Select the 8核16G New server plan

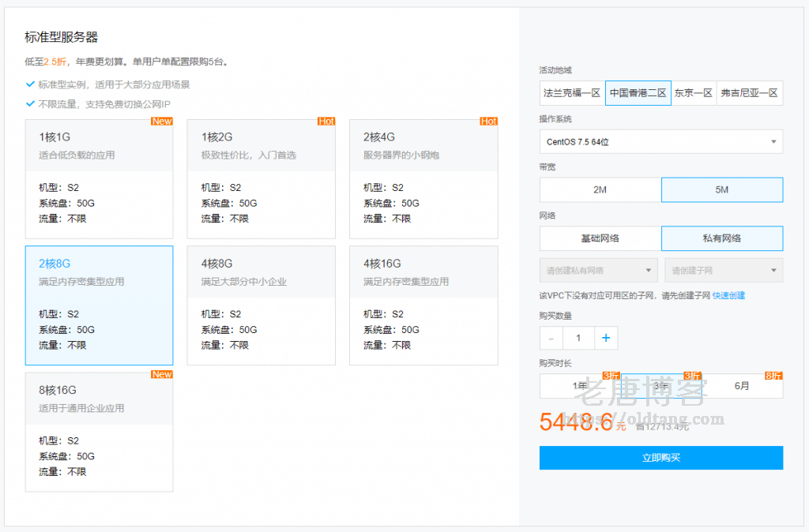pyautogui.click(x=99, y=432)
